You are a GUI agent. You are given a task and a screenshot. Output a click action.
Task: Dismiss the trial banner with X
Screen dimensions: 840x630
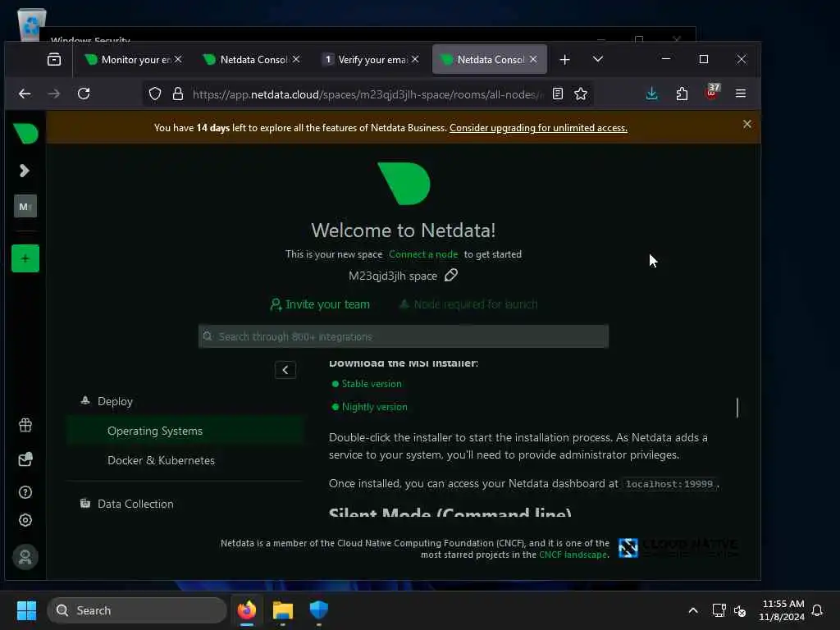[746, 125]
